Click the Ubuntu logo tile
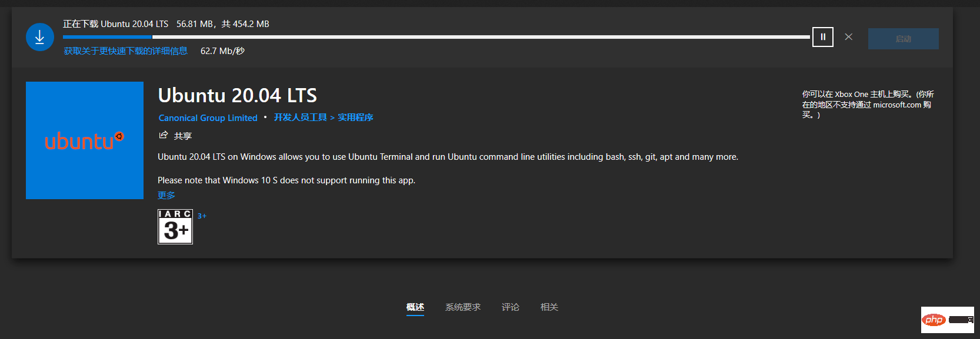 coord(85,140)
